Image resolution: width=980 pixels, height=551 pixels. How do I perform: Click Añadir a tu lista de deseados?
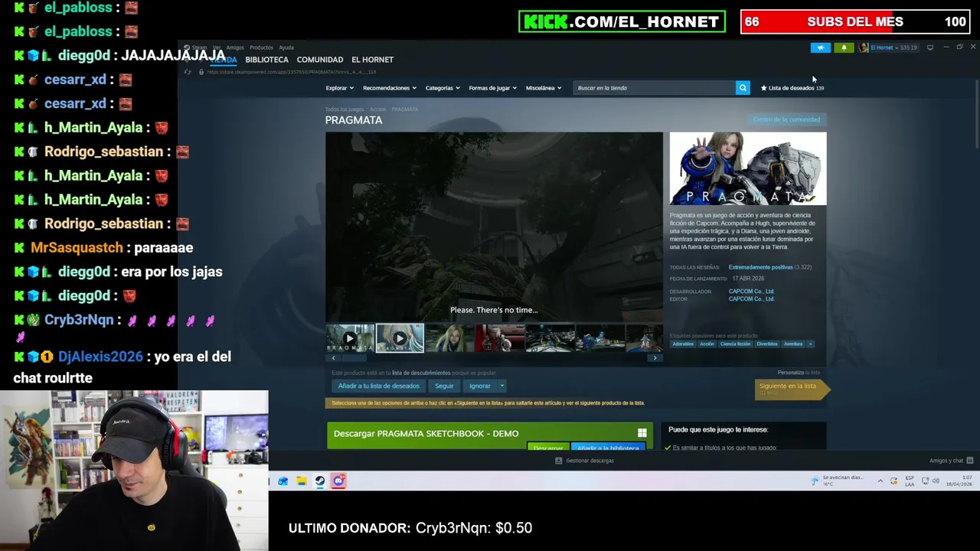378,386
